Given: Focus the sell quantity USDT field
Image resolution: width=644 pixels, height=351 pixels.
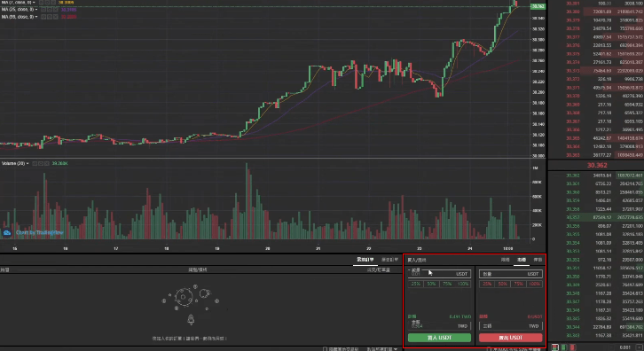Looking at the screenshot, I should [511, 273].
